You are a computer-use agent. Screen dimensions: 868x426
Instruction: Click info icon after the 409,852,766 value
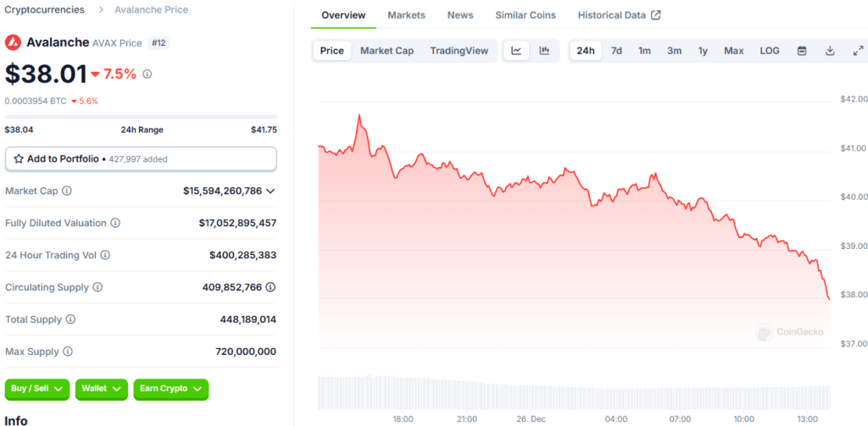pyautogui.click(x=270, y=287)
